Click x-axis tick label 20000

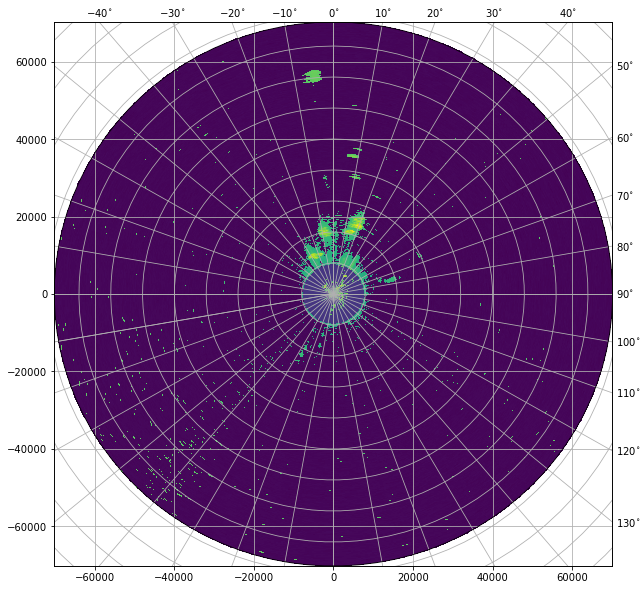tap(413, 577)
